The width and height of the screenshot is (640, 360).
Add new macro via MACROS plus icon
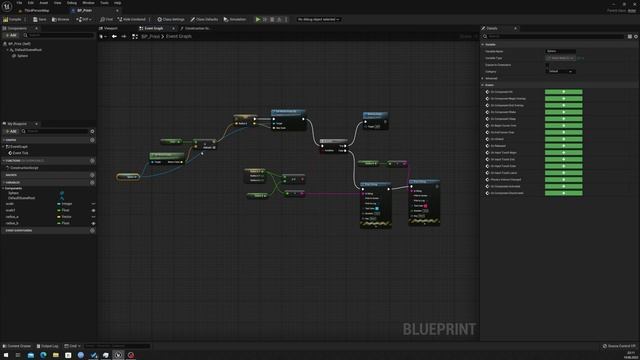click(x=92, y=175)
